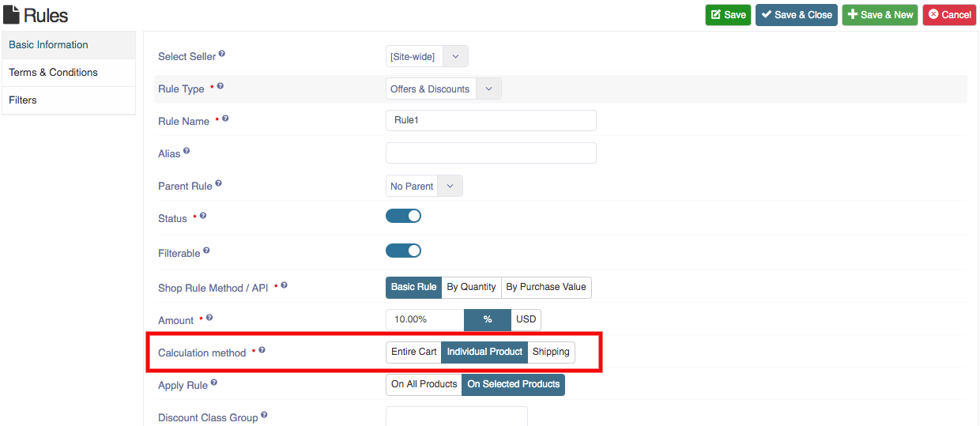Open help tooltip beside Apply Rule

tap(213, 383)
